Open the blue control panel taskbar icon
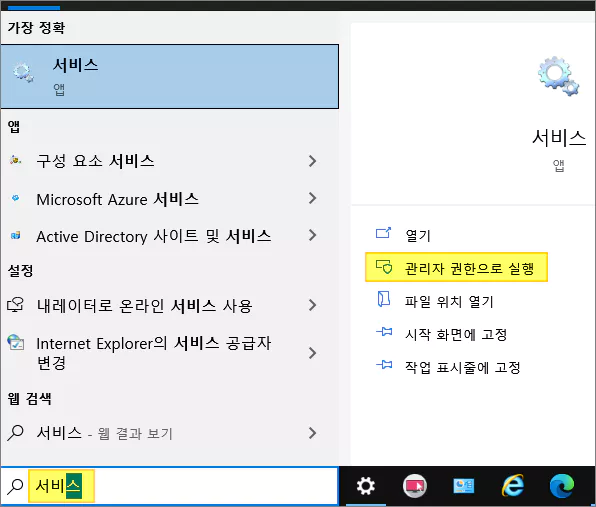 click(x=464, y=486)
